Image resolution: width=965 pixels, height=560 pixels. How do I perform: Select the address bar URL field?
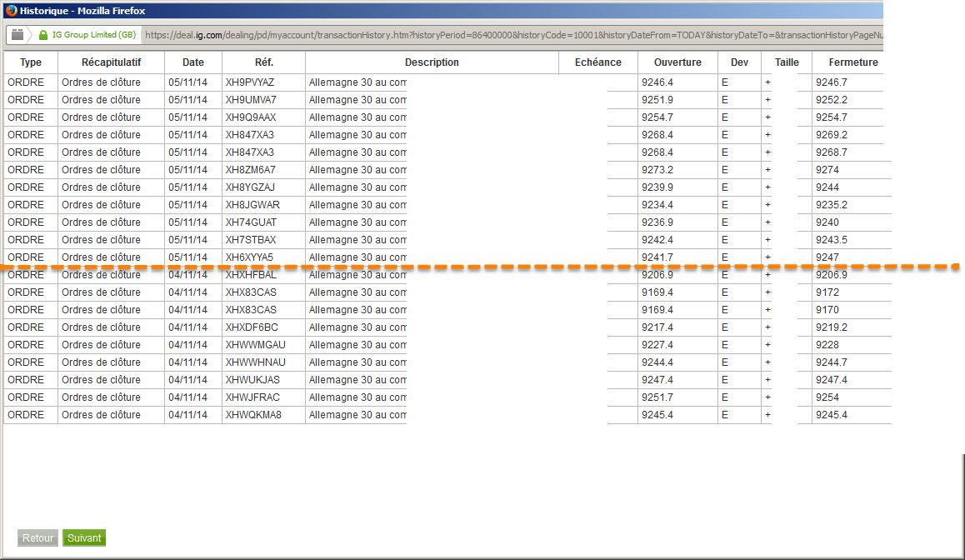tap(512, 35)
